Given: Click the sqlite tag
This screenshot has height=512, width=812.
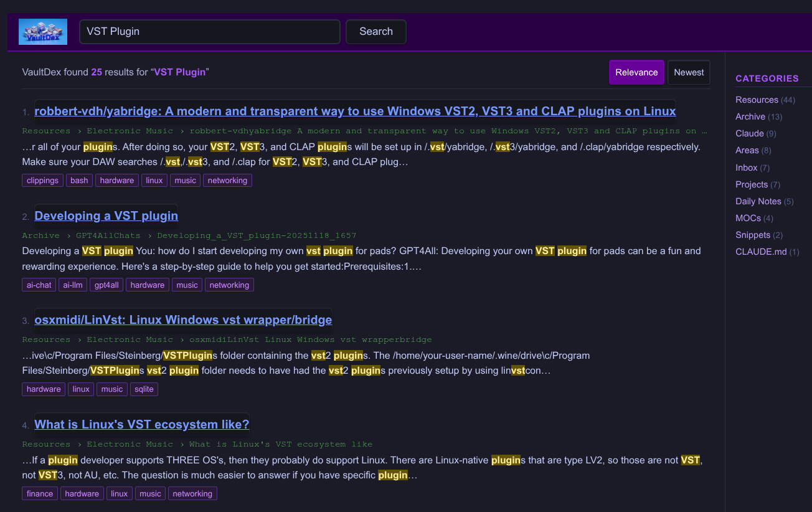Looking at the screenshot, I should [144, 389].
